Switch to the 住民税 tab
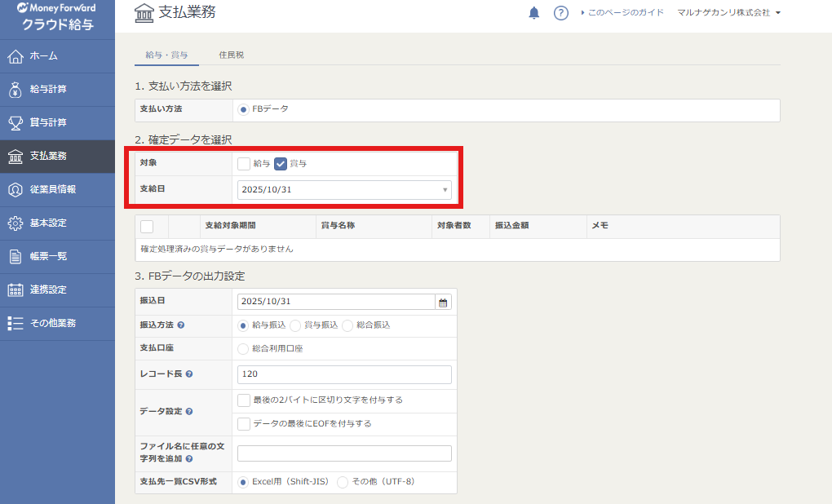Viewport: 832px width, 504px height. (x=231, y=55)
